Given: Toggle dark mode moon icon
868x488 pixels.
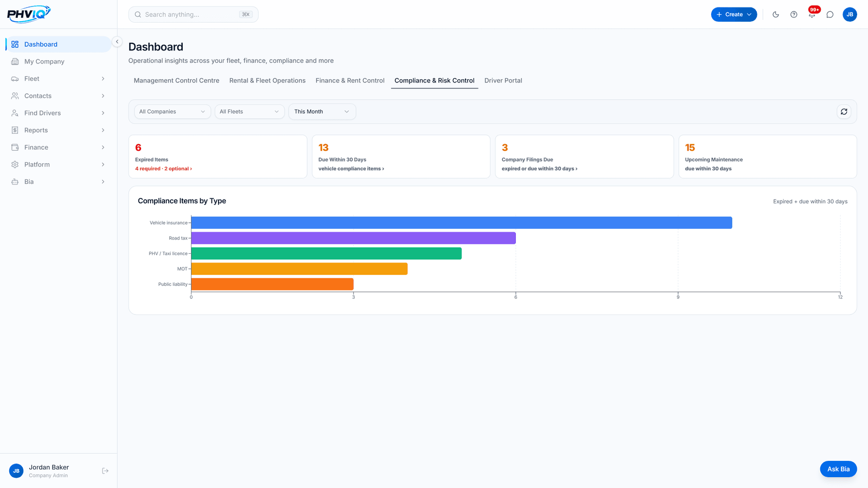Looking at the screenshot, I should pos(776,15).
